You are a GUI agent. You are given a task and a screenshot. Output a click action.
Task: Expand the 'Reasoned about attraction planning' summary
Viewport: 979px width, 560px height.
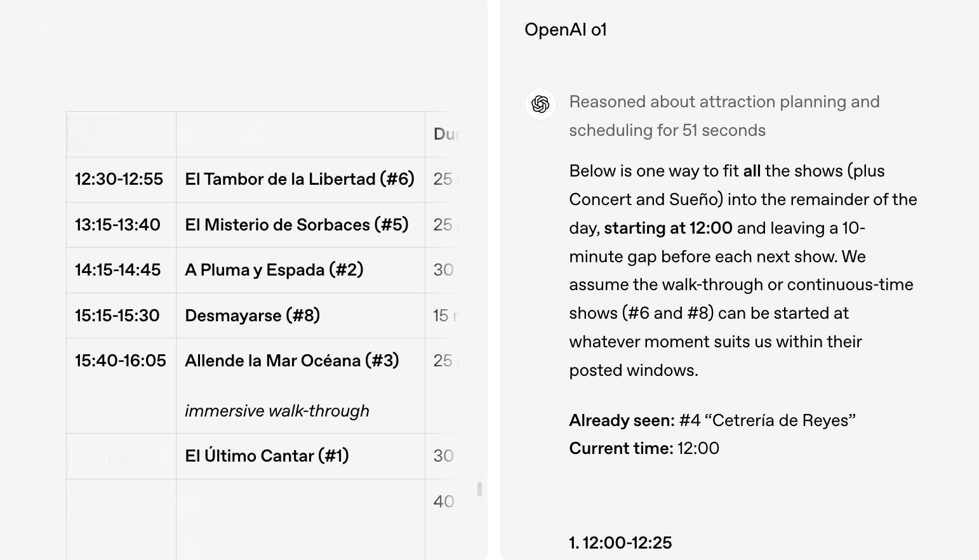(724, 116)
